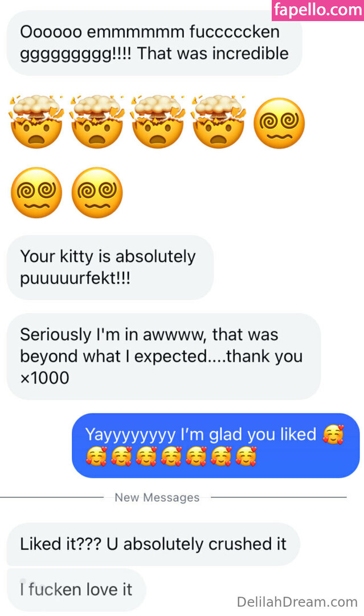Click leftmost spiral-eyes emoji on second emoji row
The image size is (364, 616).
click(x=36, y=193)
